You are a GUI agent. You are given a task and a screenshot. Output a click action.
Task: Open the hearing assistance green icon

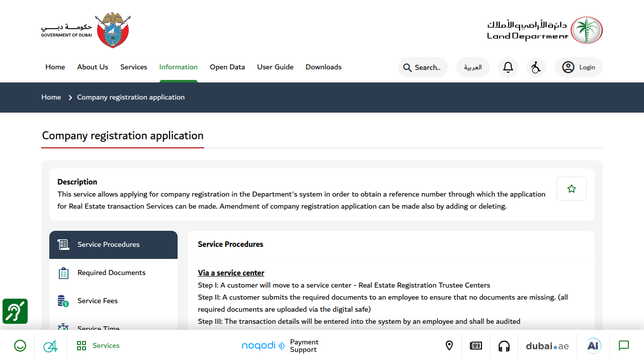(15, 311)
